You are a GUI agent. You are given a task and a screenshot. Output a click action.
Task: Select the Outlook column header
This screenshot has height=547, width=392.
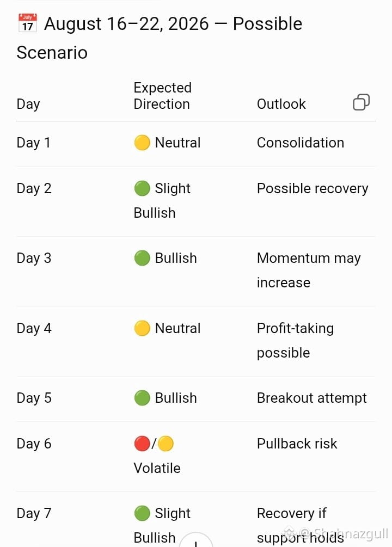click(281, 104)
